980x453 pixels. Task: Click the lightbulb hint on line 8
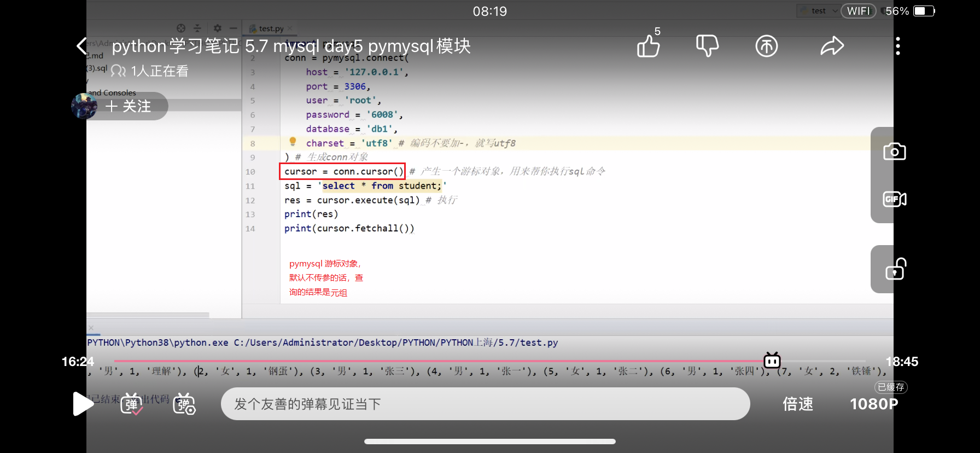pyautogui.click(x=293, y=142)
